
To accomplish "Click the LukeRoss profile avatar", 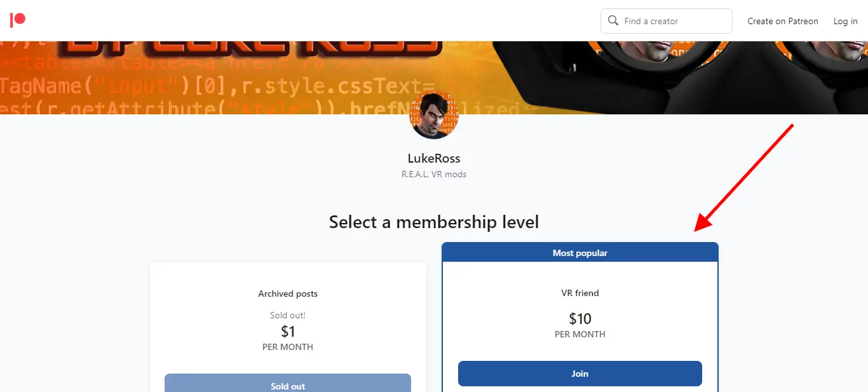I will 434,116.
